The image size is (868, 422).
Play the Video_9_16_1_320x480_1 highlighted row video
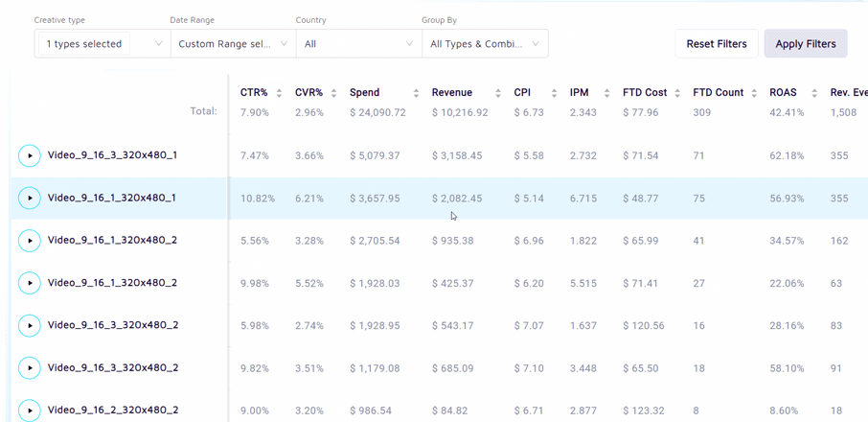point(30,199)
